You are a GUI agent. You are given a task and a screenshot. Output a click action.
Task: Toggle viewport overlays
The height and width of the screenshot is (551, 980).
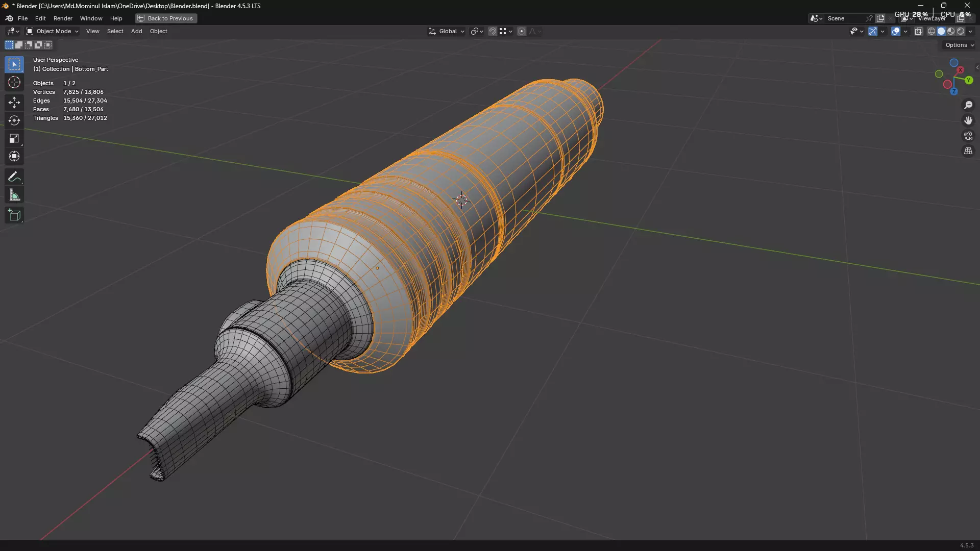896,31
